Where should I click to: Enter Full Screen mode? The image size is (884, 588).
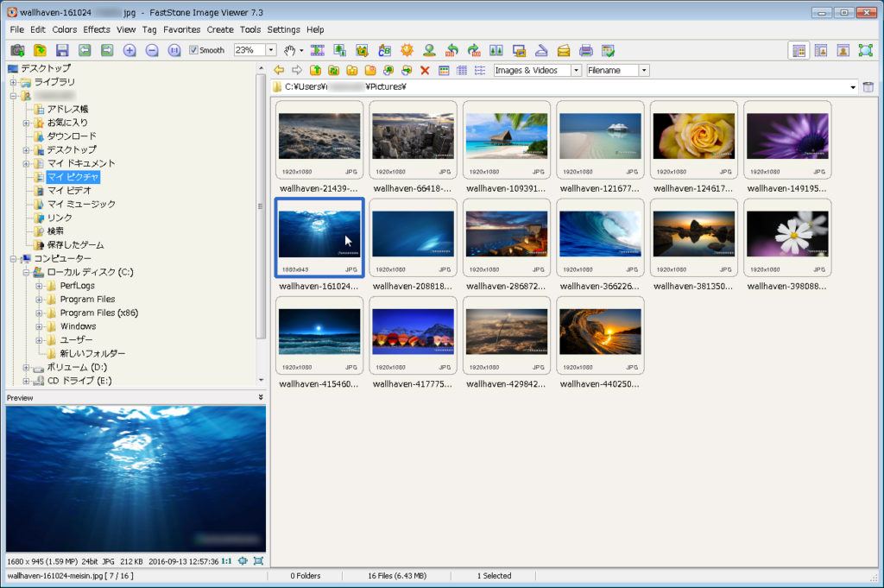(x=865, y=51)
